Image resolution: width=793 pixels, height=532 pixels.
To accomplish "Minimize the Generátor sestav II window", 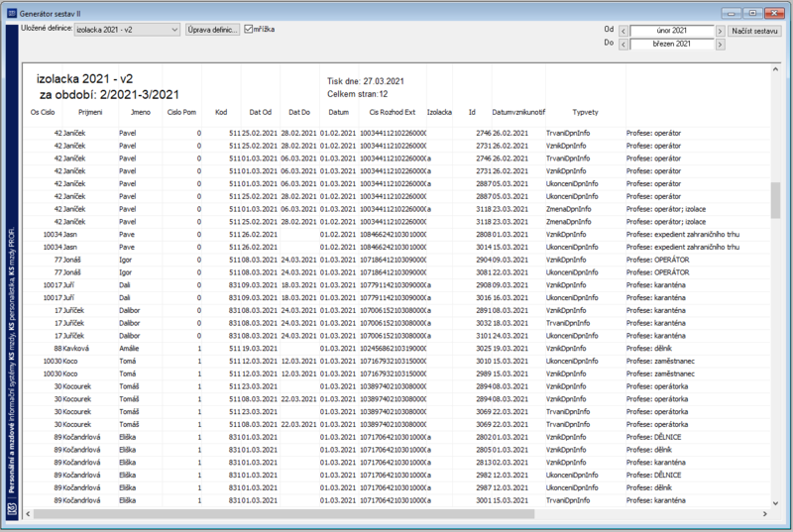I will pos(731,13).
